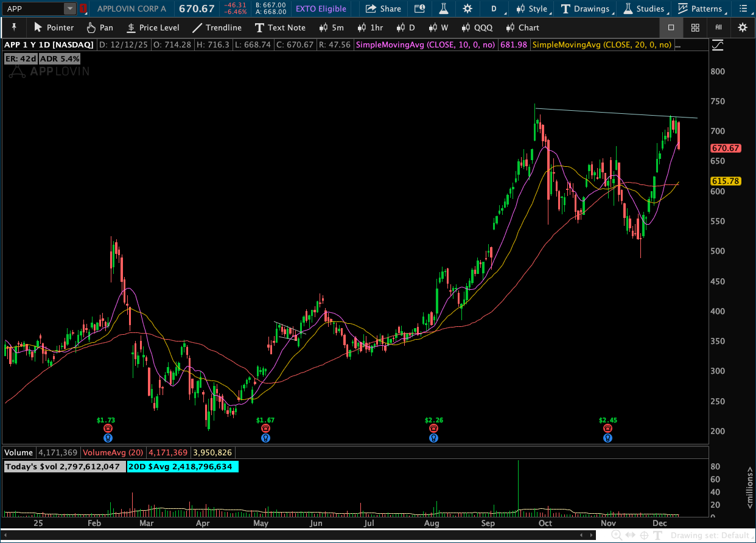Click the lightbulb event icon under $1.67

[x=265, y=438]
